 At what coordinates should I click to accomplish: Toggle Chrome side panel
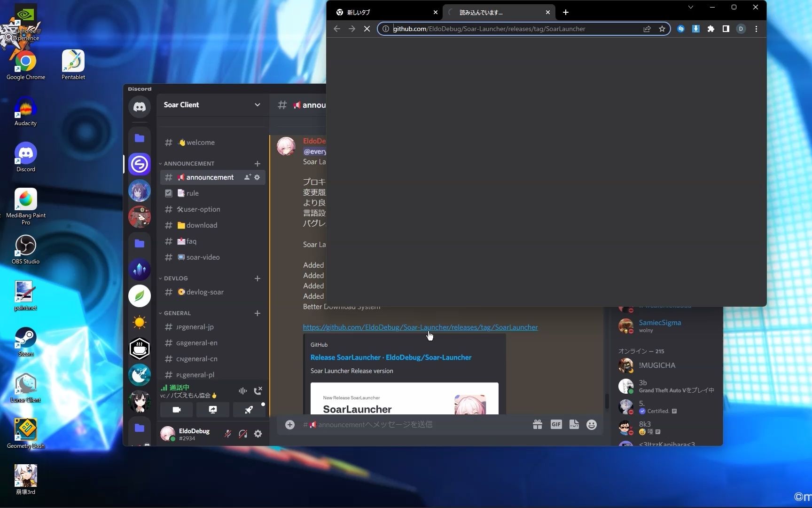pyautogui.click(x=726, y=29)
